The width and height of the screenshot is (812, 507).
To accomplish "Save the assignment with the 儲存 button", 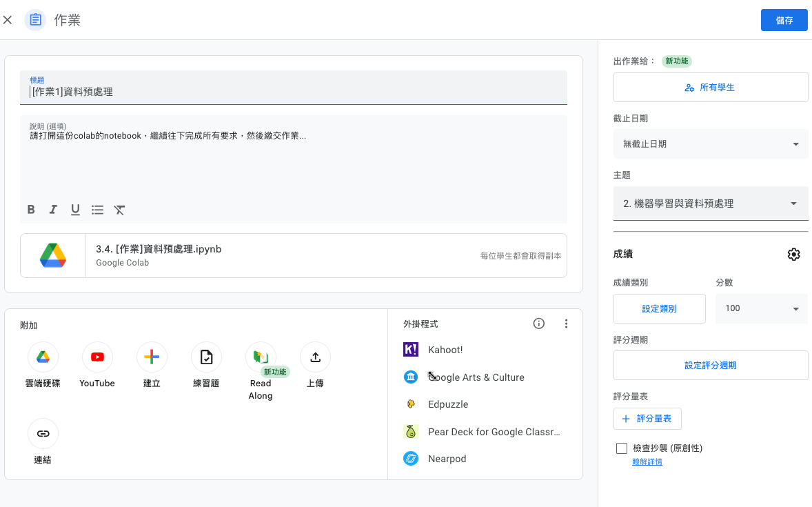I will pos(784,20).
